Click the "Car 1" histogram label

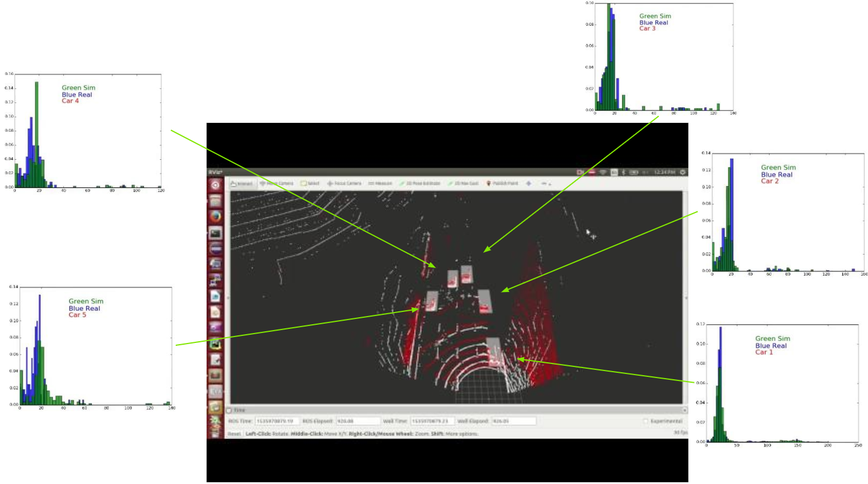[x=764, y=352]
